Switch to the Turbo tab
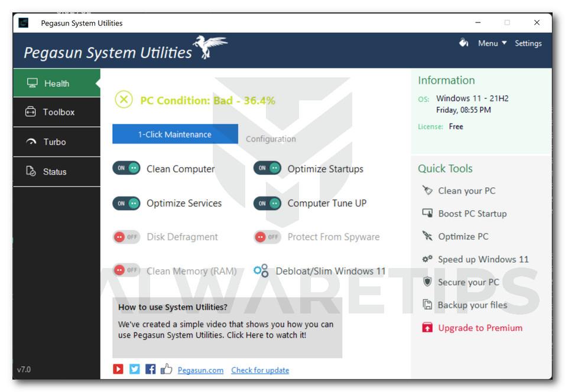 pos(57,142)
